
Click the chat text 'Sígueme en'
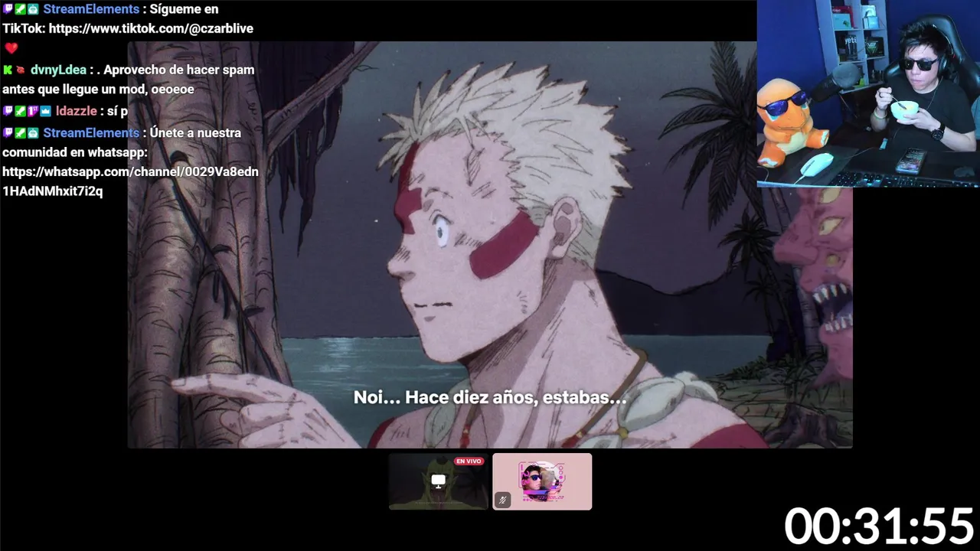pos(184,9)
